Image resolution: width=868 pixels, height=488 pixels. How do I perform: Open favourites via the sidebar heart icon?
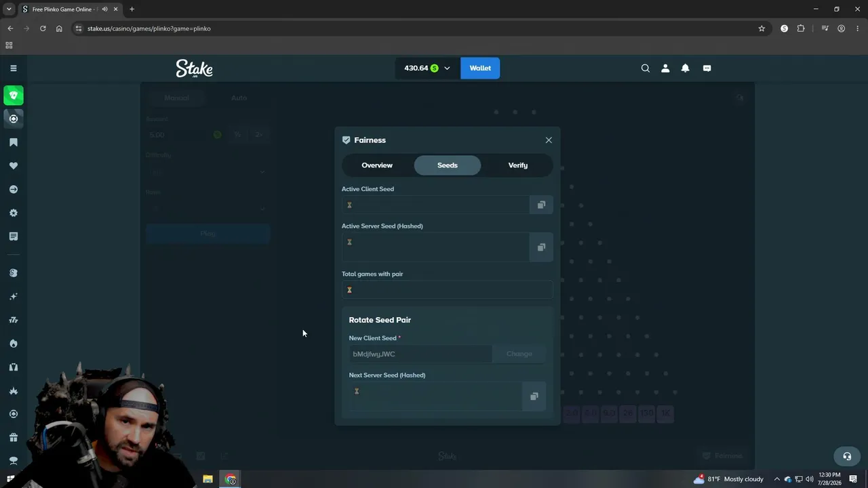coord(14,166)
